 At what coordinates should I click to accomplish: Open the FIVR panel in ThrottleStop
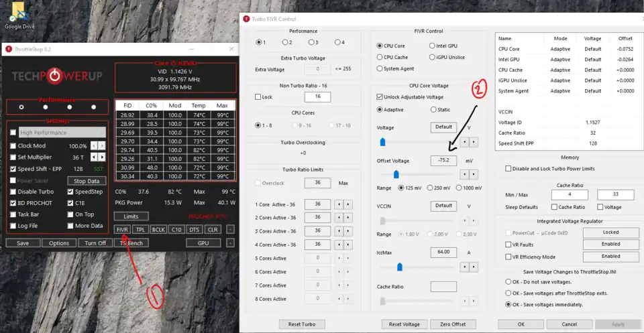[x=122, y=229]
